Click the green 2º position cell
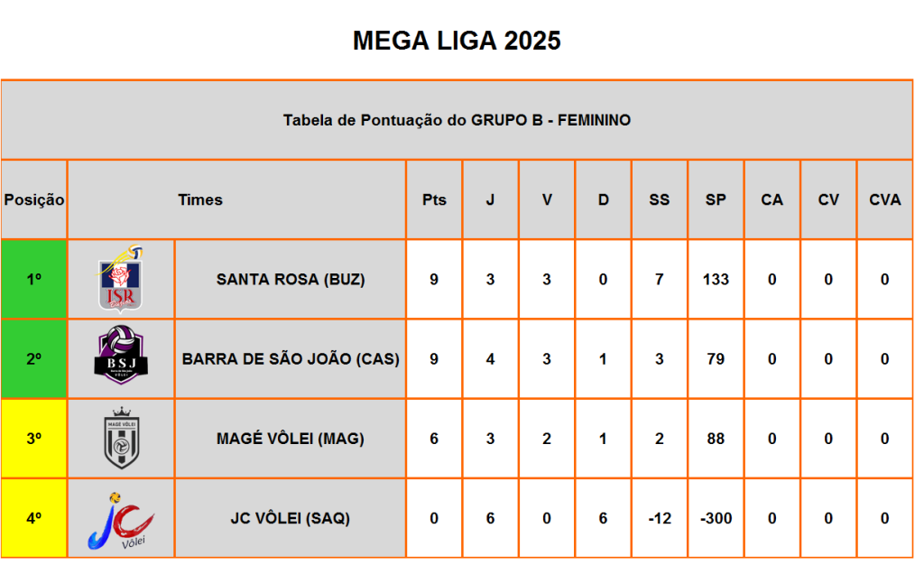This screenshot has height=565, width=924. [34, 359]
